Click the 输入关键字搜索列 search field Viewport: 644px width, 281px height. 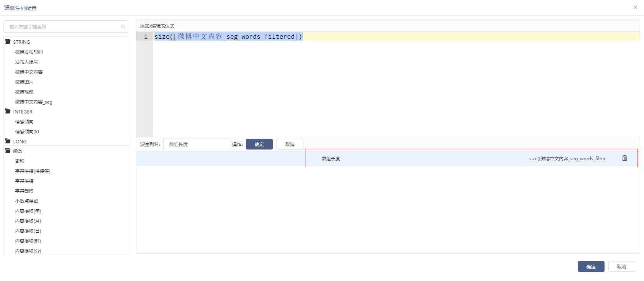pos(66,26)
